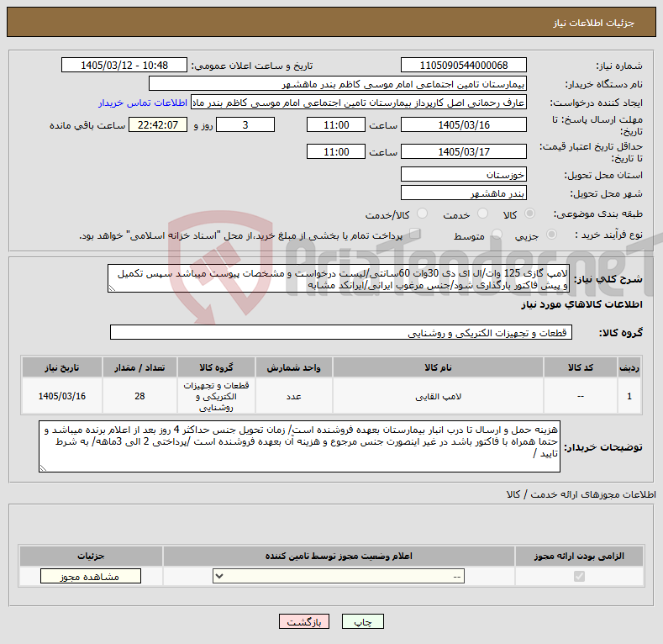Click the request creator name field
Screen dimensions: 663x644
pos(359,103)
